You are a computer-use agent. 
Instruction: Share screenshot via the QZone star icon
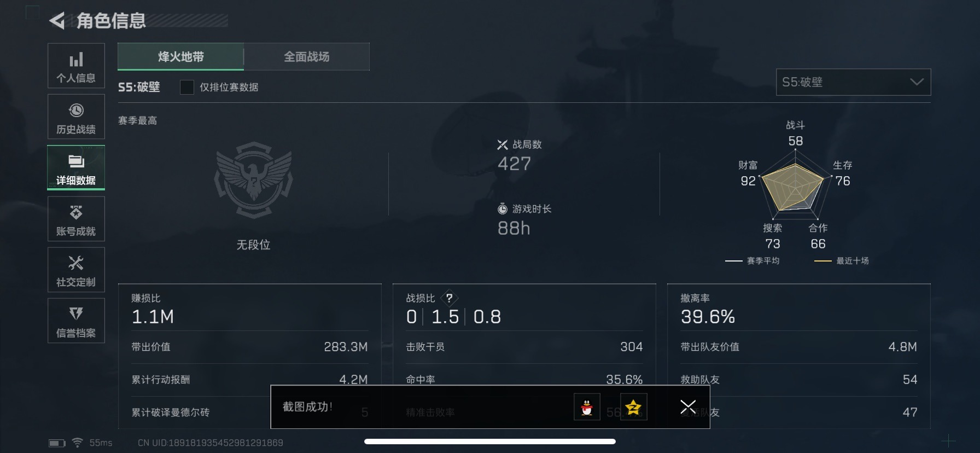[633, 407]
